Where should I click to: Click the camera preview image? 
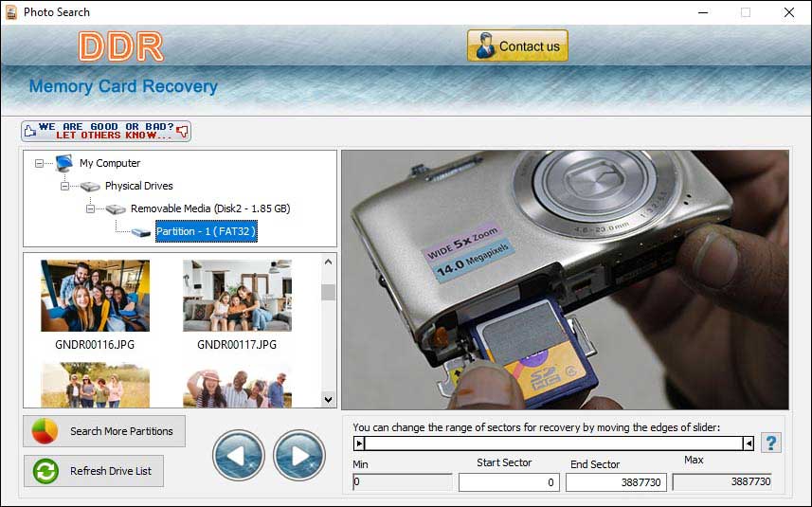click(565, 281)
